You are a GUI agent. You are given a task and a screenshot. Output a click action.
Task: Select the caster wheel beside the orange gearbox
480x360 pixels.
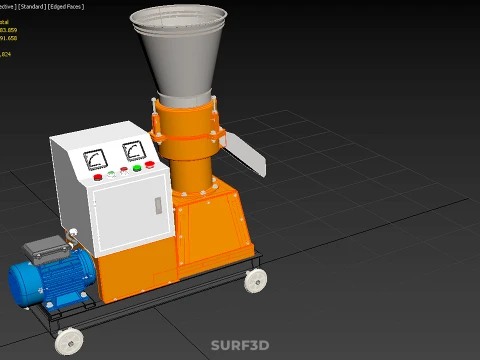coord(256,281)
